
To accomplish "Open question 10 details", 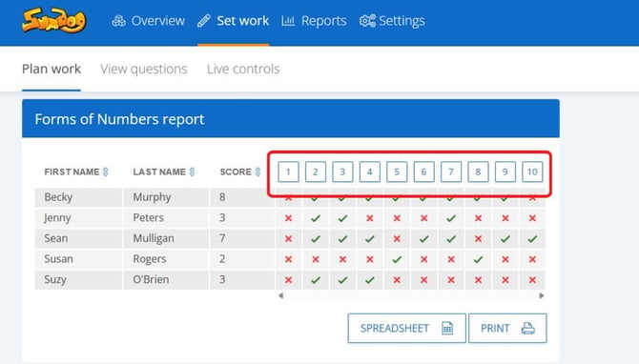I will [532, 172].
